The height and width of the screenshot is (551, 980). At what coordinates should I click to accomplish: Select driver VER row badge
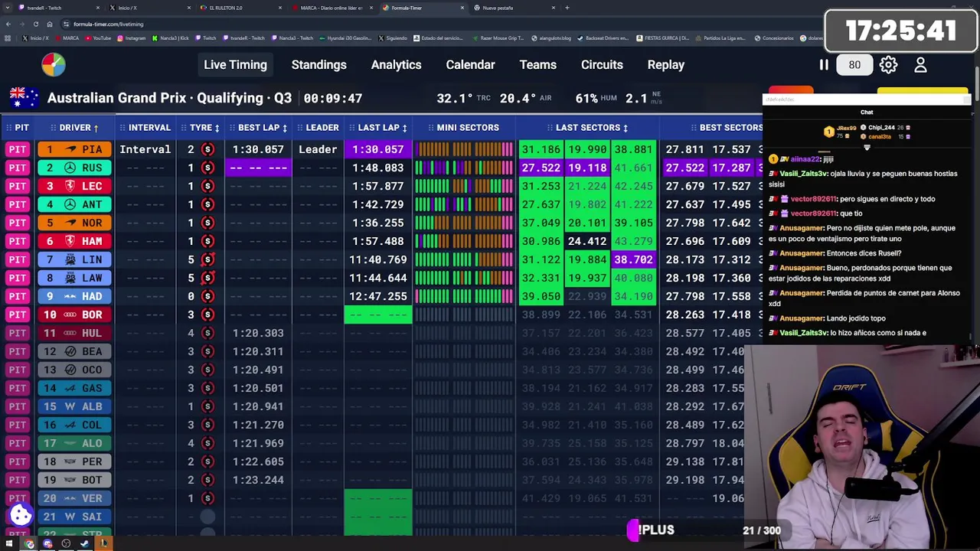75,498
